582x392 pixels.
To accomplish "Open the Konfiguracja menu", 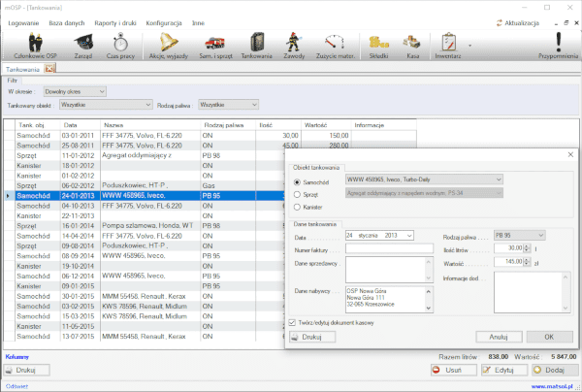I will (164, 23).
